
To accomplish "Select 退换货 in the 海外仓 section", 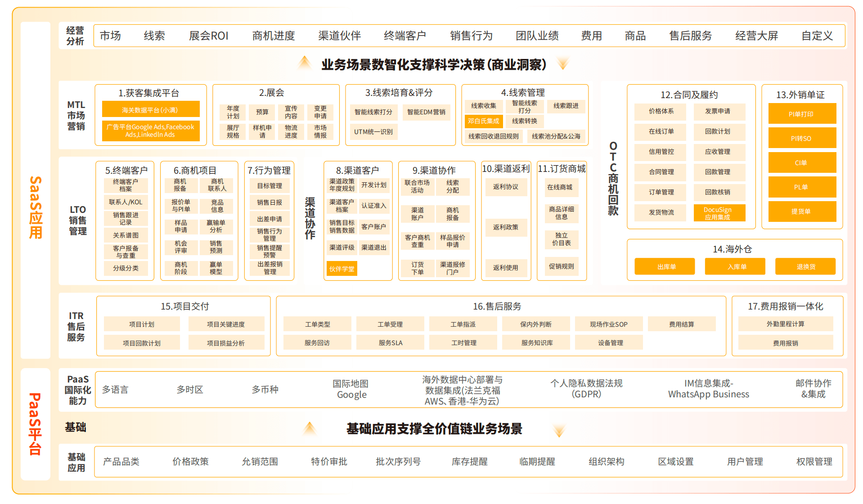I will point(805,266).
